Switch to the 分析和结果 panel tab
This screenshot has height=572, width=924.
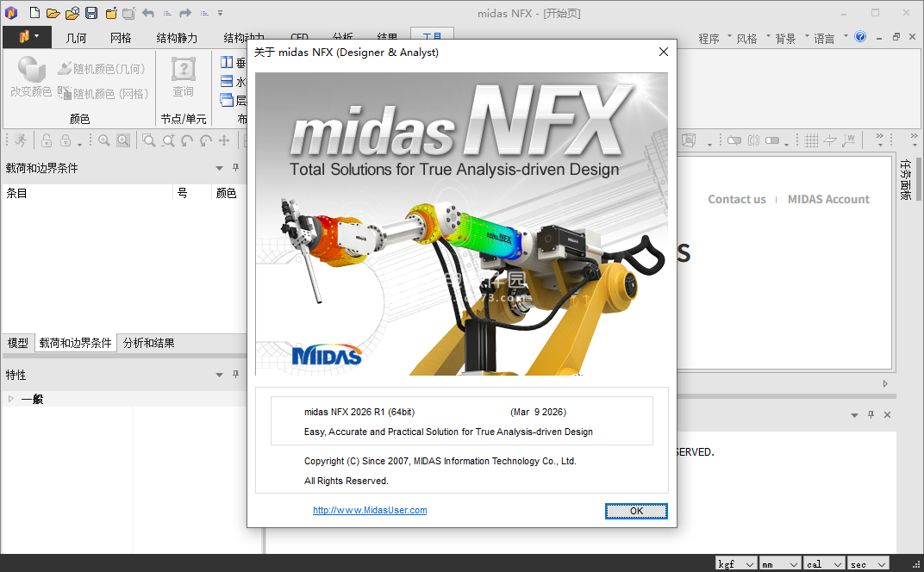(148, 343)
